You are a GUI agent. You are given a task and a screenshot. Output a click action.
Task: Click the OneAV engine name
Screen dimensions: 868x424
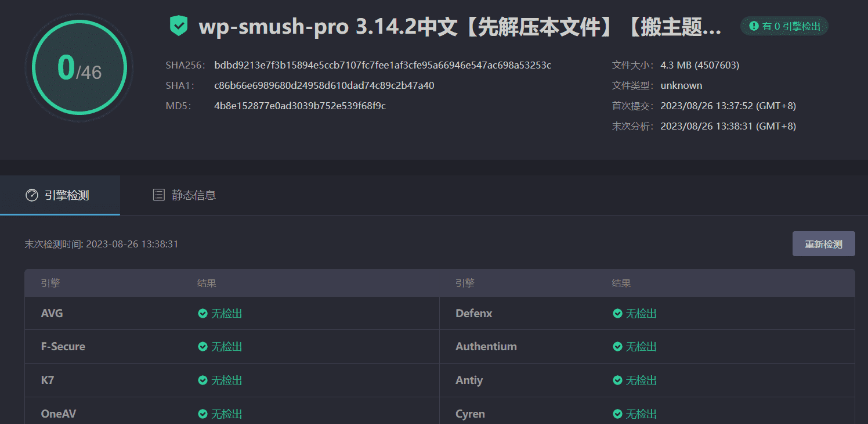coord(59,414)
